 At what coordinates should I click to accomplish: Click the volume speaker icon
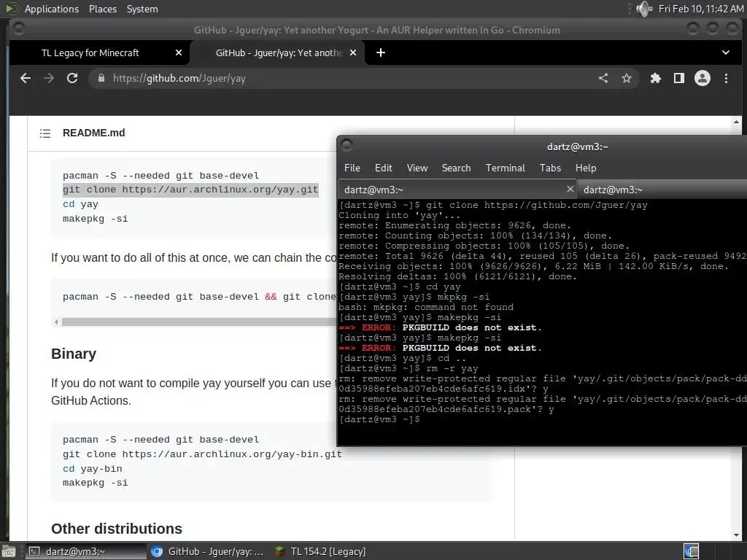[645, 9]
